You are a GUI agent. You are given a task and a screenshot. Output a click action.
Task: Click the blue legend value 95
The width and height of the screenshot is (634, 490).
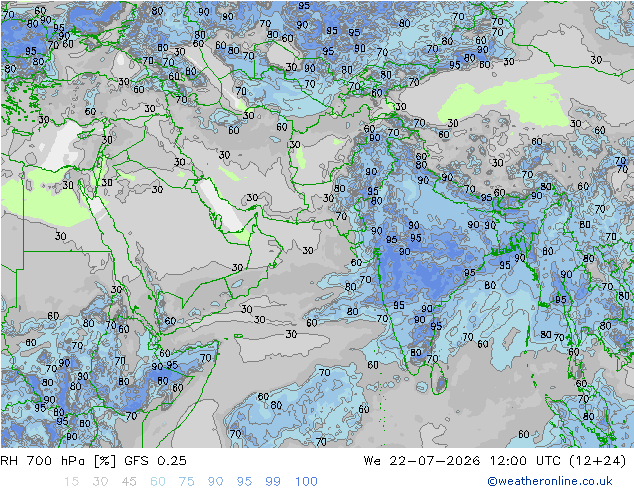coord(244,482)
